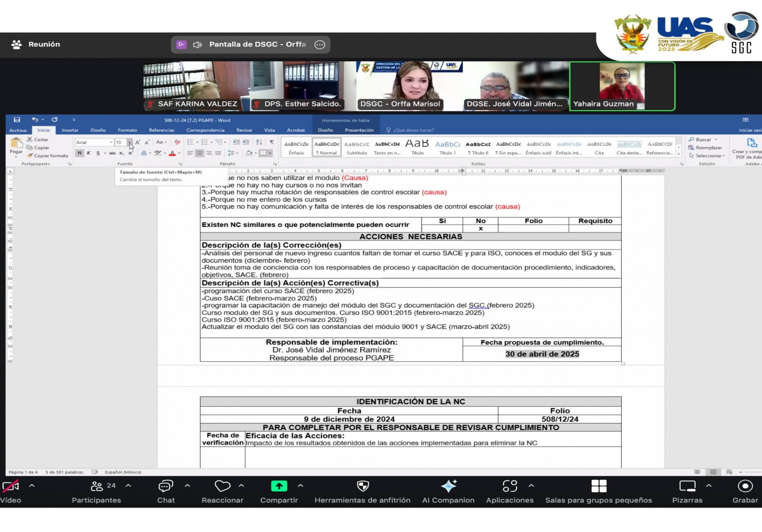762x532 pixels.
Task: Open Pizarras whiteboards
Action: pos(687,487)
